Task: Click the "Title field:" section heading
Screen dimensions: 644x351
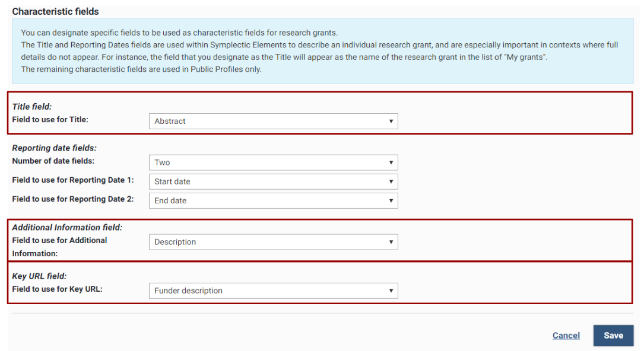Action: pyautogui.click(x=32, y=107)
